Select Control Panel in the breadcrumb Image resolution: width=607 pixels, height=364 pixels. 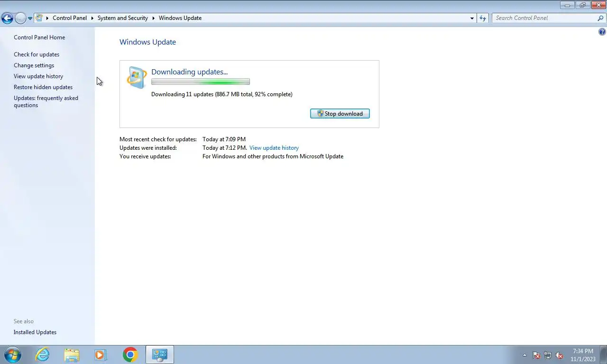coord(70,18)
